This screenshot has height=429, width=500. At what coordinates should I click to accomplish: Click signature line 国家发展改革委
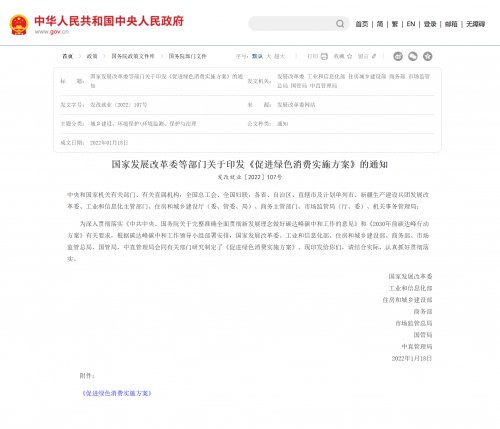[410, 276]
